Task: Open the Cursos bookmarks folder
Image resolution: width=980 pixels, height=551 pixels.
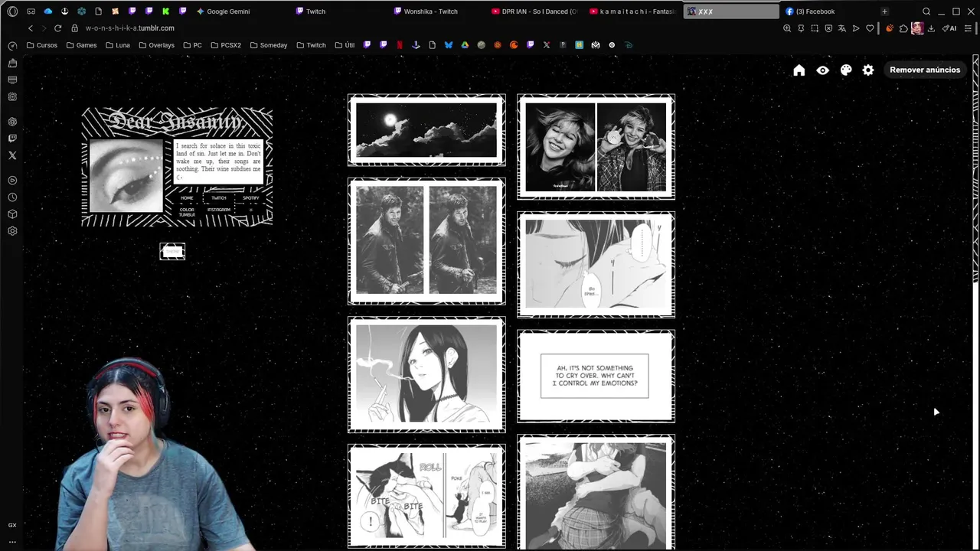Action: [41, 45]
